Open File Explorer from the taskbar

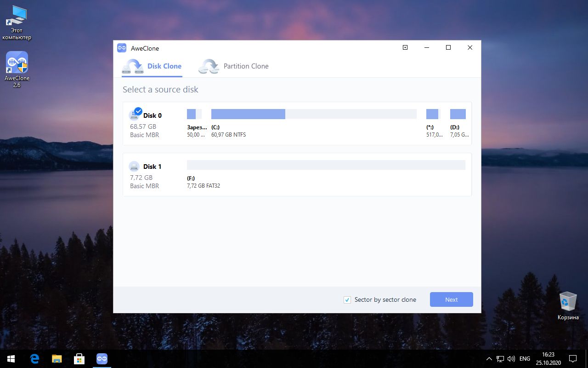pyautogui.click(x=57, y=359)
